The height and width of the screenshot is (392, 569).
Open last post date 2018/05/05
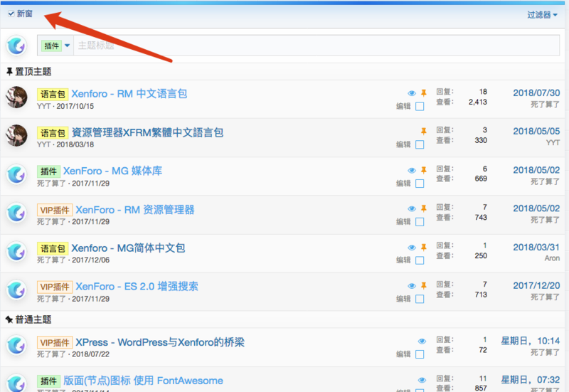[x=536, y=131]
